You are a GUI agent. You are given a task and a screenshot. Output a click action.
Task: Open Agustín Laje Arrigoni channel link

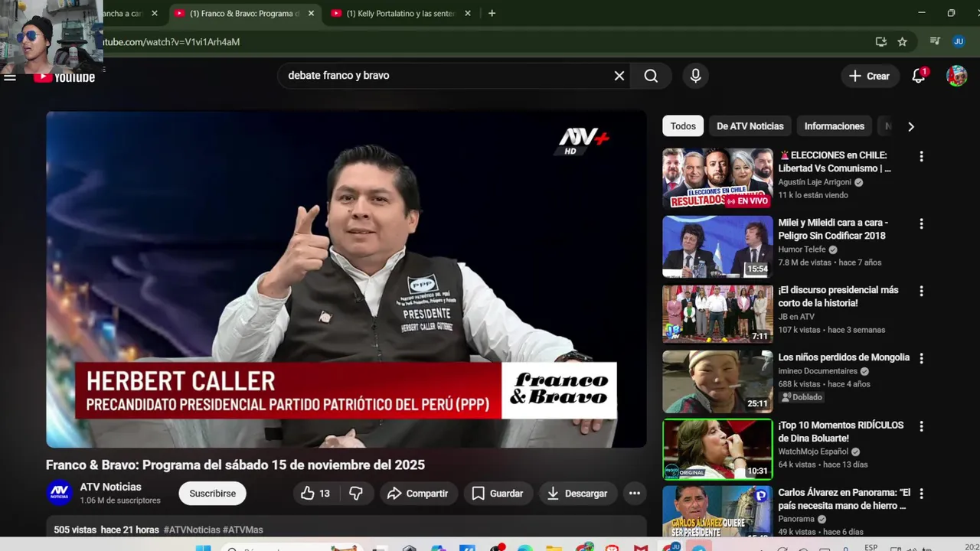click(x=815, y=182)
